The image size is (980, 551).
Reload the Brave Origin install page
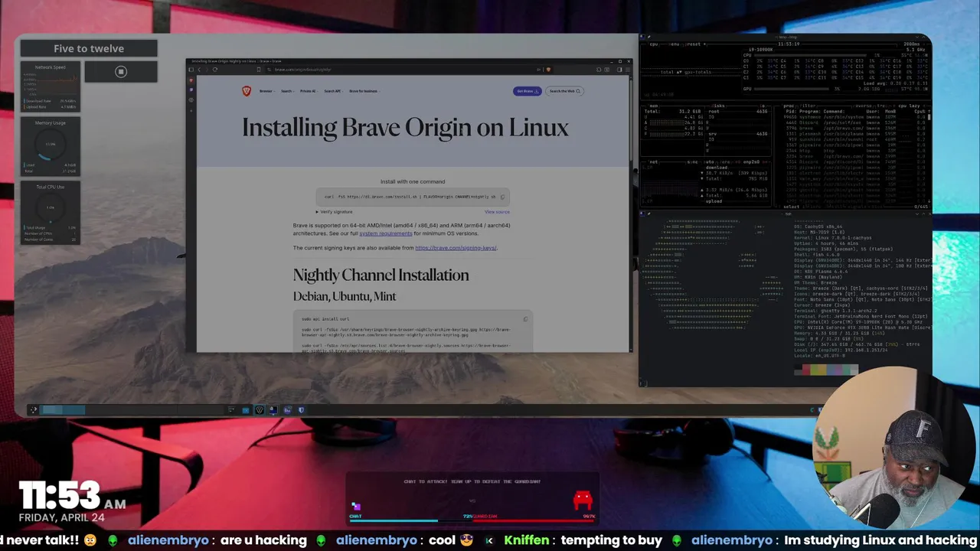coord(215,70)
